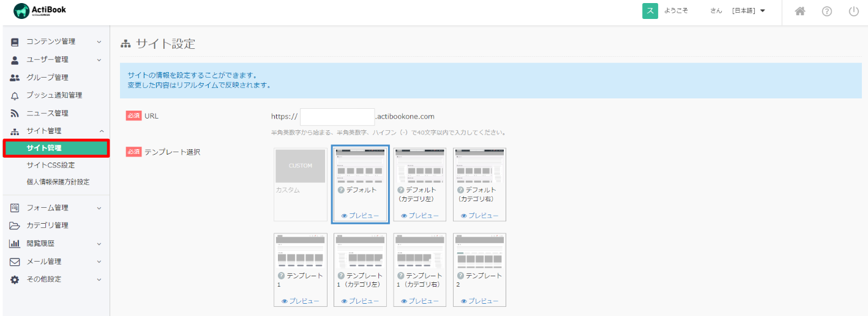868x316 pixels.
Task: Click help icon beside テンプレート2
Action: [x=461, y=276]
